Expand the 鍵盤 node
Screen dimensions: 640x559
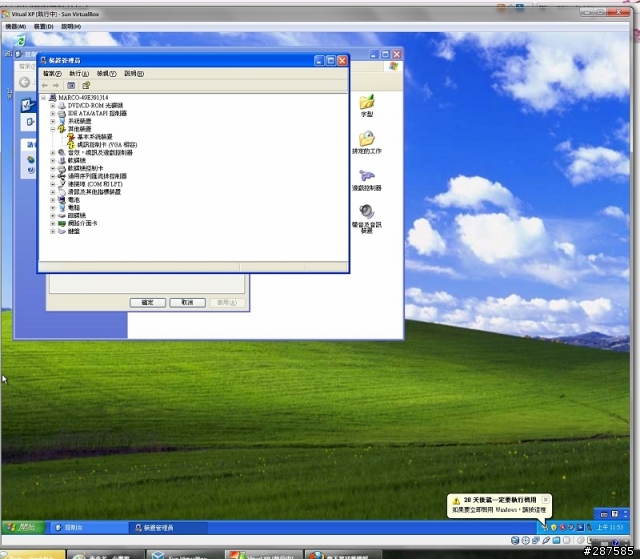click(x=52, y=231)
